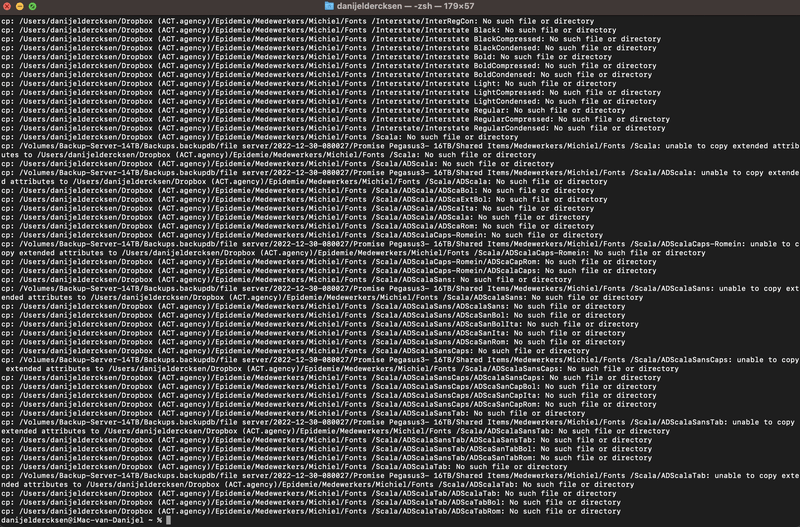Click the line ending in "ADScaSanBolIta: No such file"
This screenshot has height=527, width=800.
[x=320, y=324]
